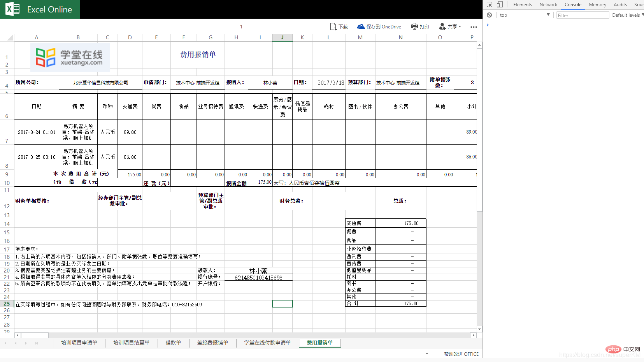644x362 pixels.
Task: Open the 'top' context dropdown
Action: (x=525, y=15)
